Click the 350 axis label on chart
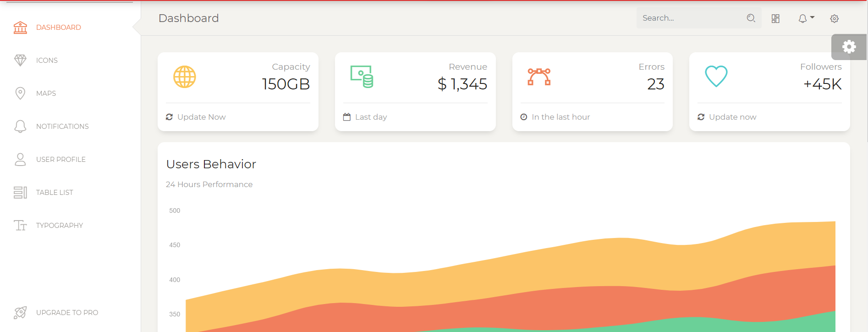This screenshot has height=332, width=868. (175, 314)
